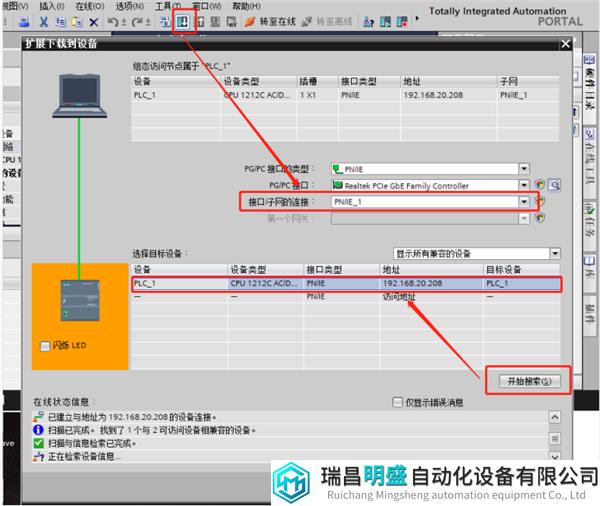This screenshot has height=506, width=600.
Task: Click the Compile icon in the toolbar
Action: coord(165,22)
